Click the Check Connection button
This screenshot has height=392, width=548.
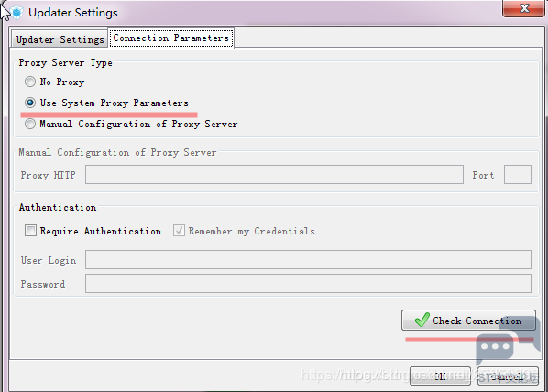pyautogui.click(x=468, y=321)
